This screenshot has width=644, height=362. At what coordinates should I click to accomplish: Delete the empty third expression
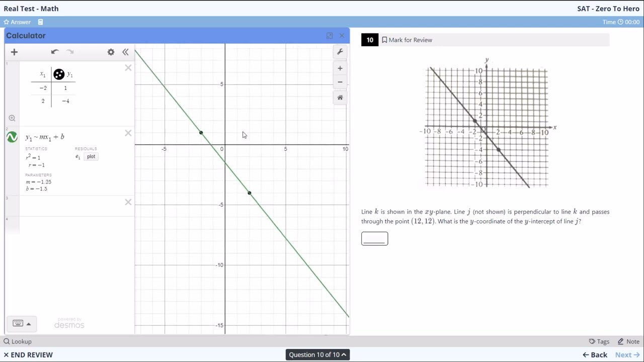pos(128,202)
